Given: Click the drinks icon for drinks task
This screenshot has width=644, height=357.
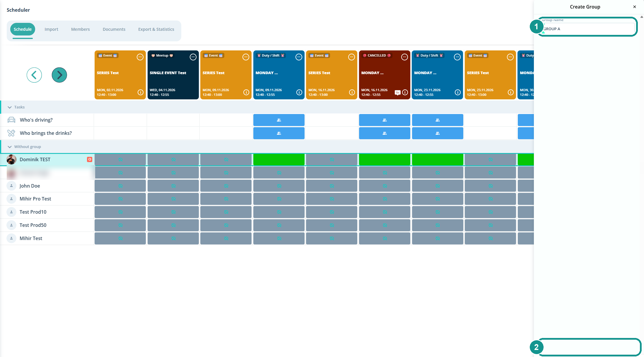Looking at the screenshot, I should pyautogui.click(x=11, y=133).
